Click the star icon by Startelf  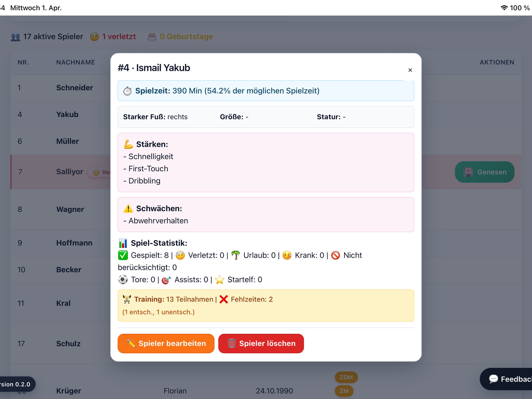point(219,279)
